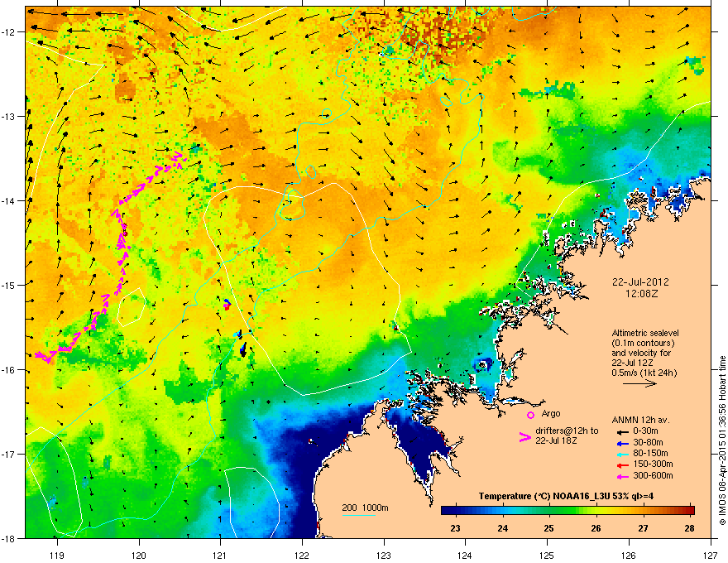Click the '30-80m' depth label
The image size is (728, 563).
tap(648, 443)
